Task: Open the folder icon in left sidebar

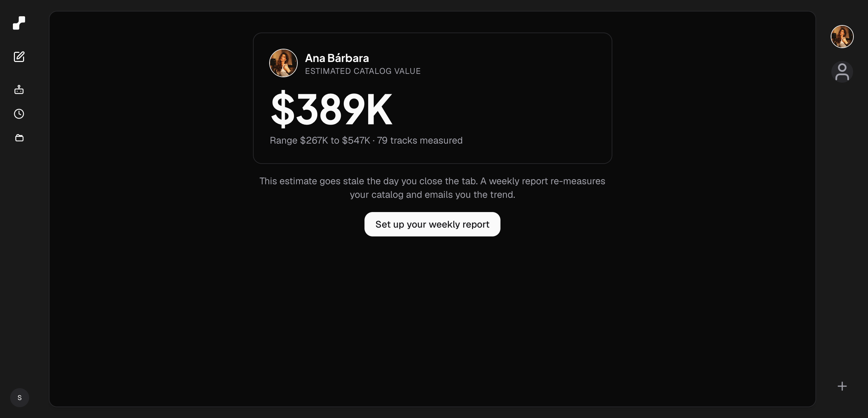Action: pos(19,138)
